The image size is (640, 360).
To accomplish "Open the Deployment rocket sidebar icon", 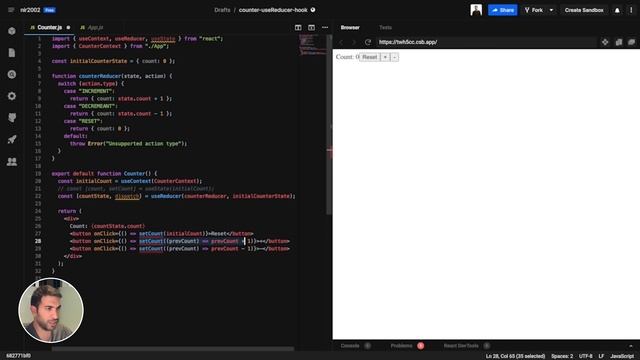I will (12, 140).
